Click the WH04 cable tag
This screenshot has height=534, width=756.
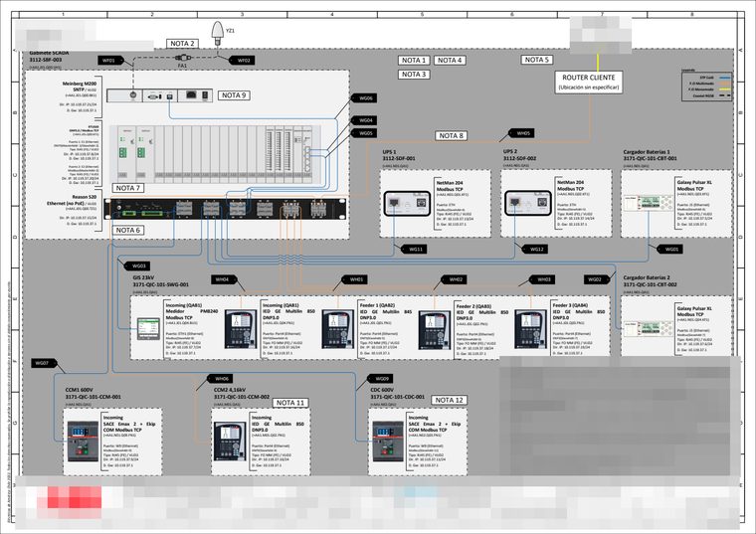pos(222,279)
